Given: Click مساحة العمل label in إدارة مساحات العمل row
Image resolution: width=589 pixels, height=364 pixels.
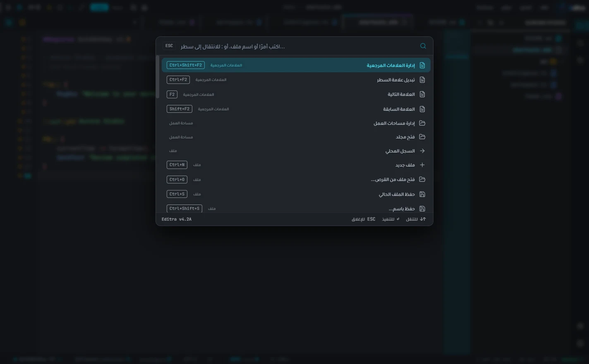Looking at the screenshot, I should coord(181,123).
